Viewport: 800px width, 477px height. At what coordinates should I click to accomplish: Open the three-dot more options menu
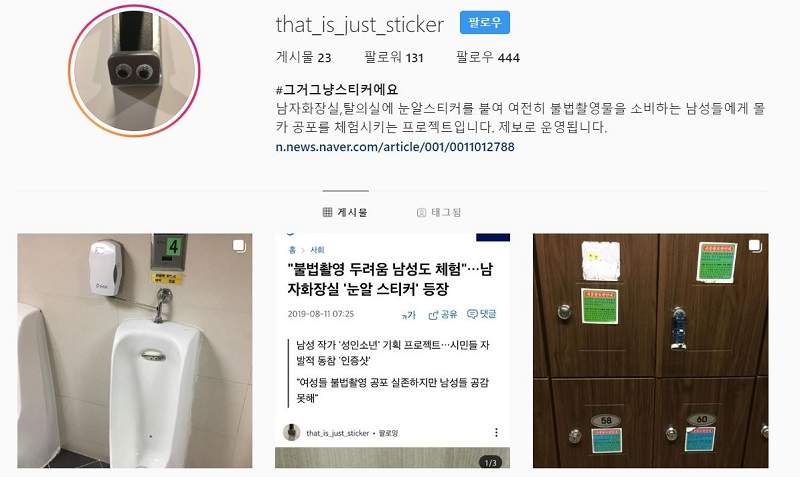pyautogui.click(x=496, y=433)
